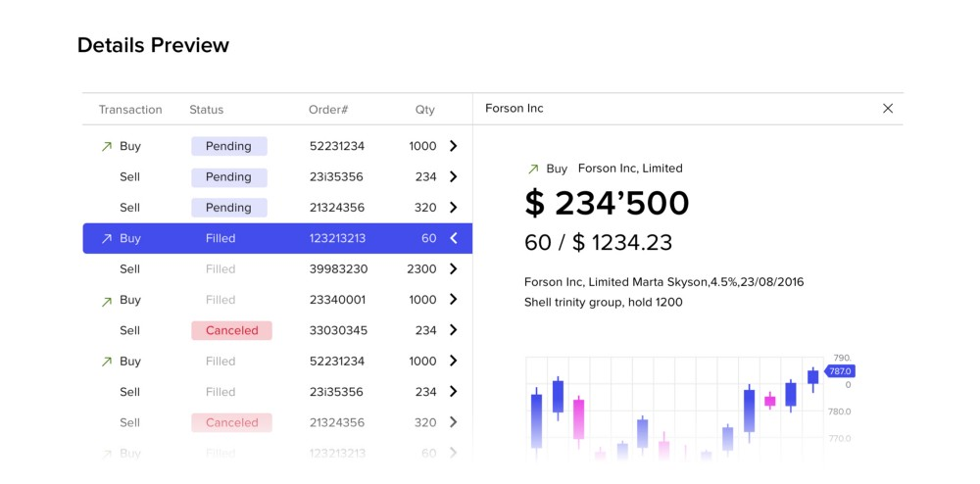The height and width of the screenshot is (484, 980).
Task: Click Buy label in highlighted row
Action: point(130,238)
